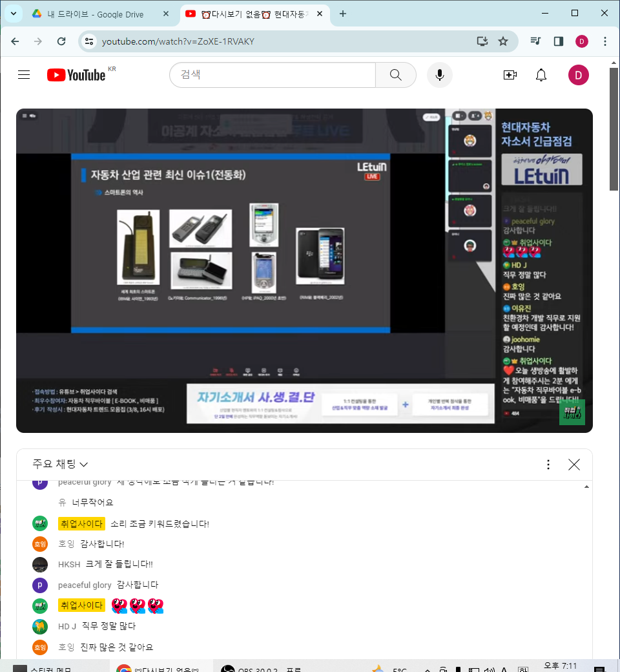Click the purple P avatar beside 감사합니다
This screenshot has height=672, width=620.
[40, 585]
